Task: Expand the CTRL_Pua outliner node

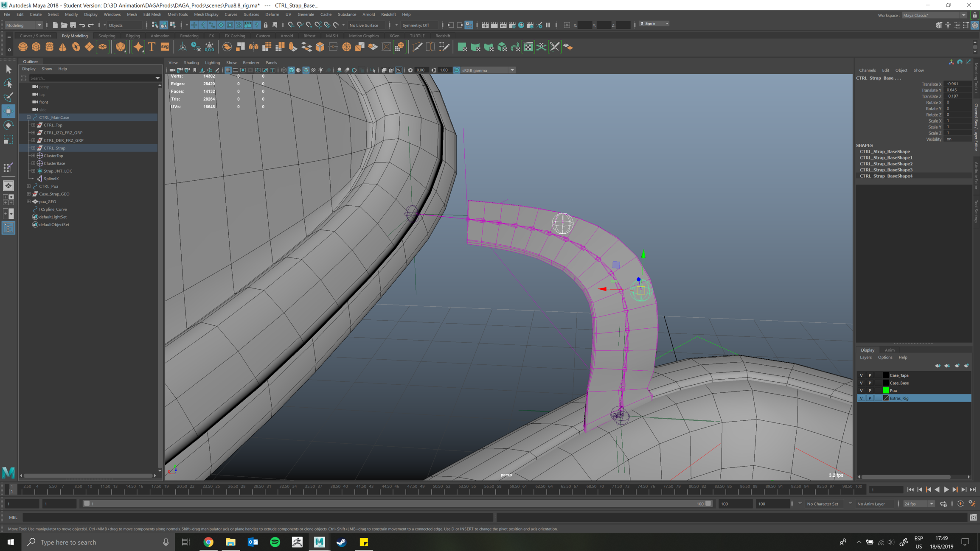Action: 29,186
